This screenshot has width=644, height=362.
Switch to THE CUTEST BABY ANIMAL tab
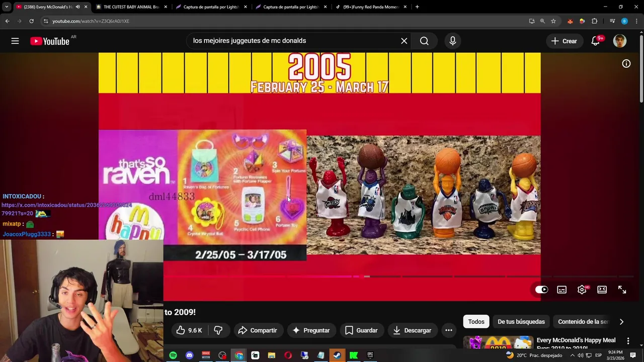[x=131, y=7]
